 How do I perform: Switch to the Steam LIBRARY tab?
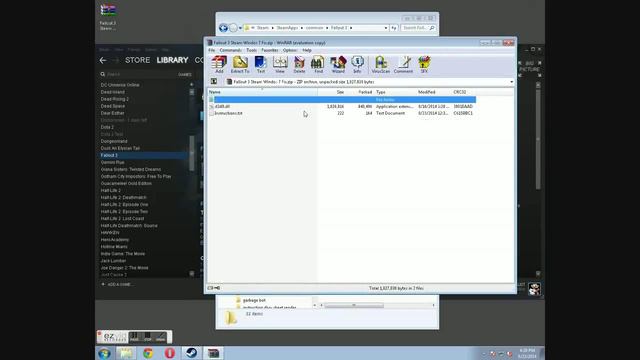coord(172,60)
